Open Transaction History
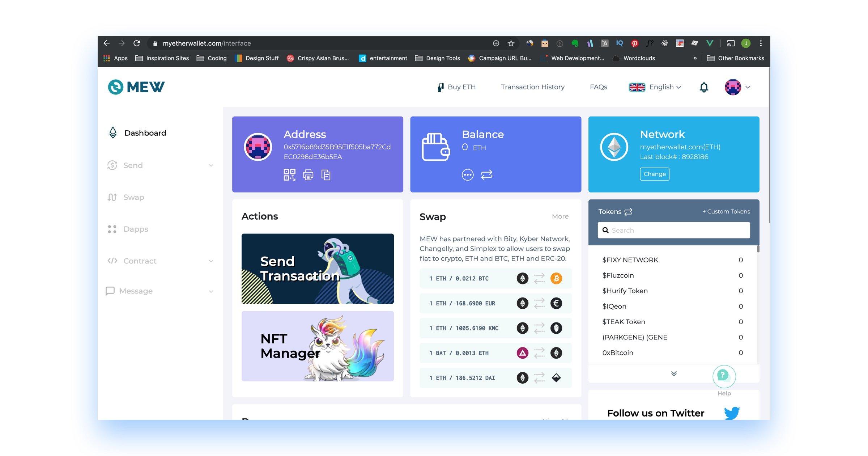 click(533, 87)
